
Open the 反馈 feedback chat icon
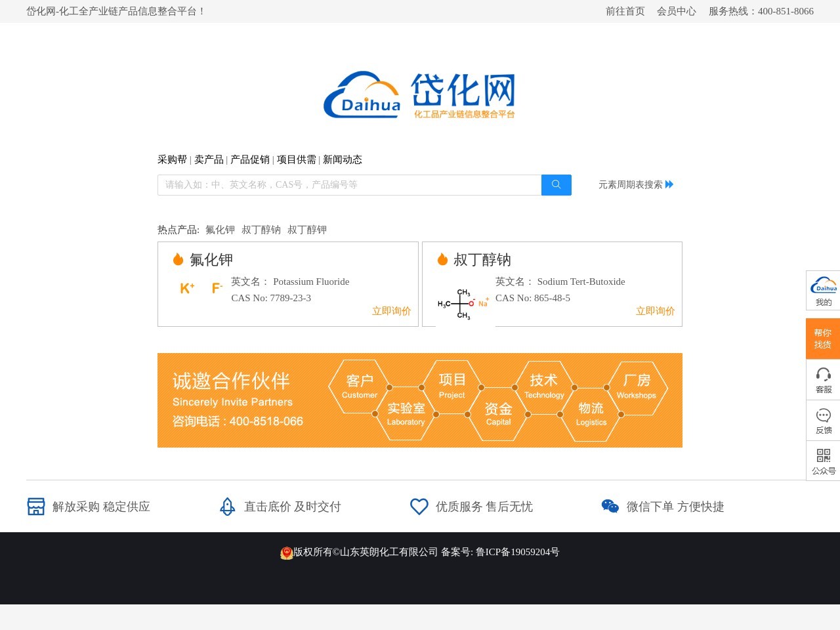point(823,415)
